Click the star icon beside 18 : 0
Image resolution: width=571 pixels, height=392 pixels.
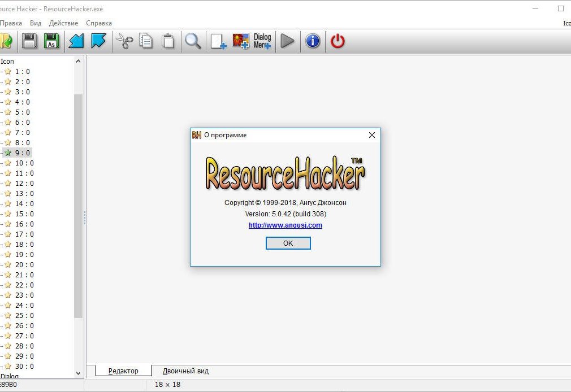click(8, 245)
